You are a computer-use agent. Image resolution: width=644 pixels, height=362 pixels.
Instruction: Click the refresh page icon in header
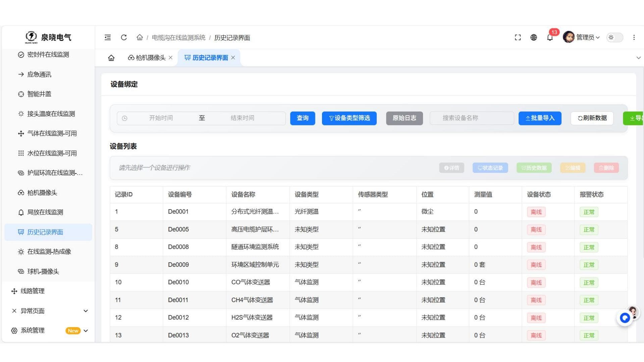(124, 38)
